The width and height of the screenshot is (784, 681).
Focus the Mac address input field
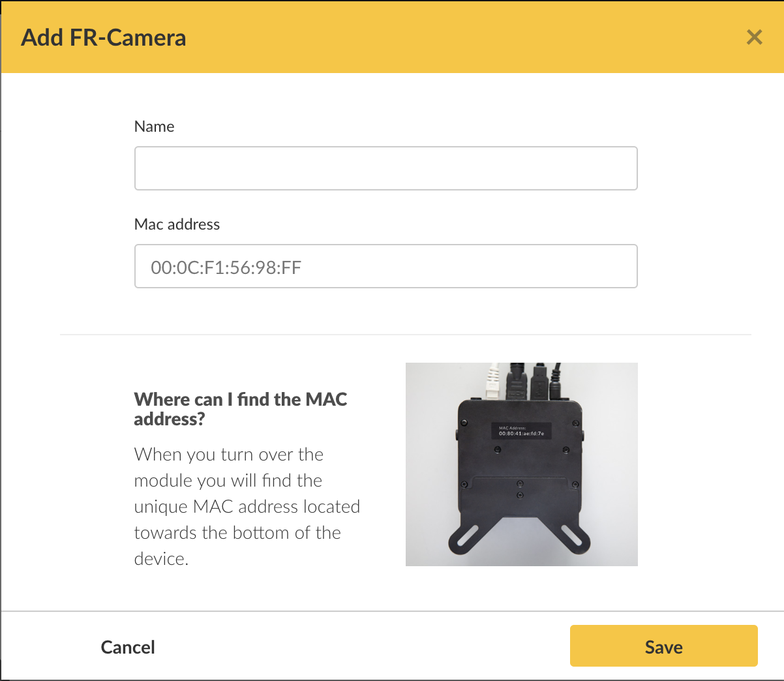(385, 266)
